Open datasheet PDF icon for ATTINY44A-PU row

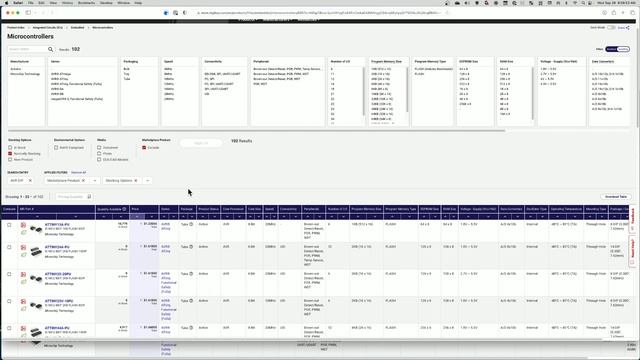pos(23,328)
